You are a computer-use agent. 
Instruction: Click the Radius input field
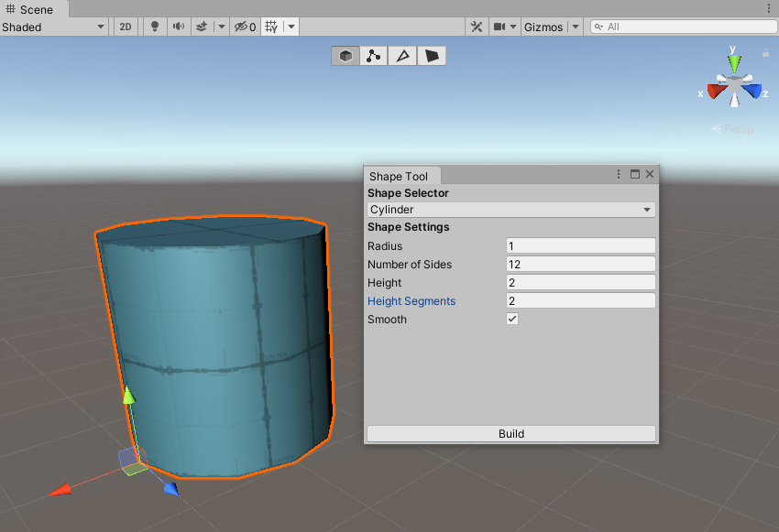click(x=580, y=245)
